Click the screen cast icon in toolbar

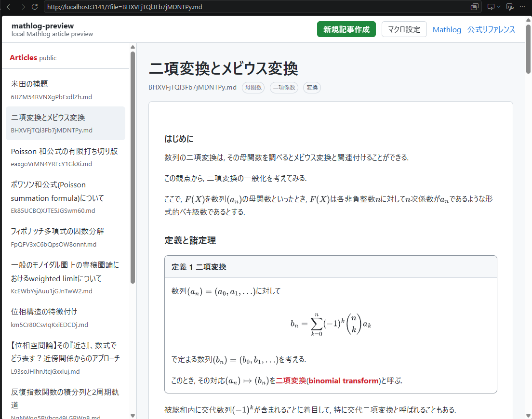(491, 7)
